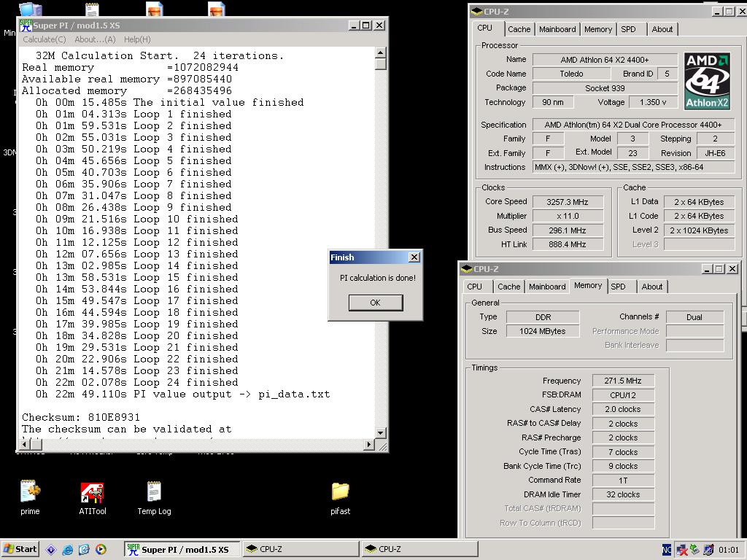This screenshot has height=560, width=747.
Task: Click the HT Link value 888.4 MHz
Action: (568, 244)
